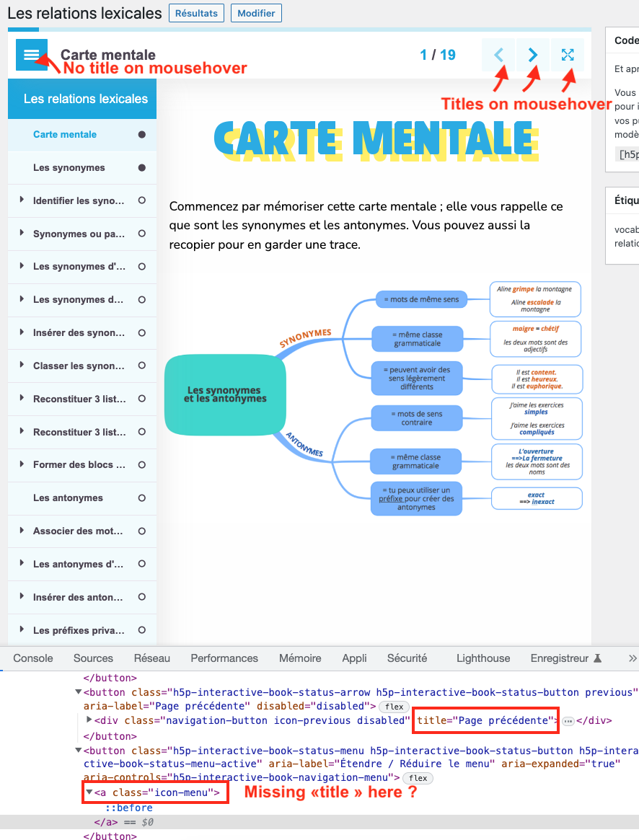Click the Les relations lexicales sidebar header
The image size is (639, 840).
(82, 99)
